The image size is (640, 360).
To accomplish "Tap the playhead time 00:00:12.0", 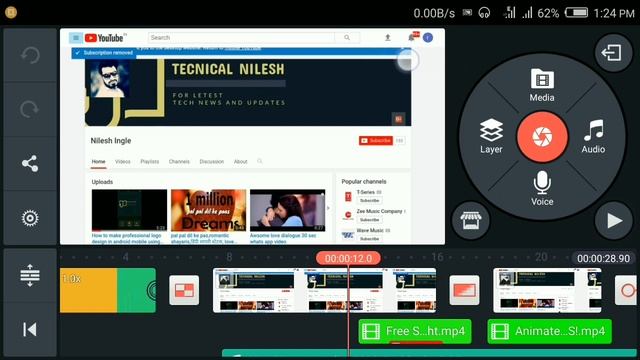I will (x=348, y=258).
